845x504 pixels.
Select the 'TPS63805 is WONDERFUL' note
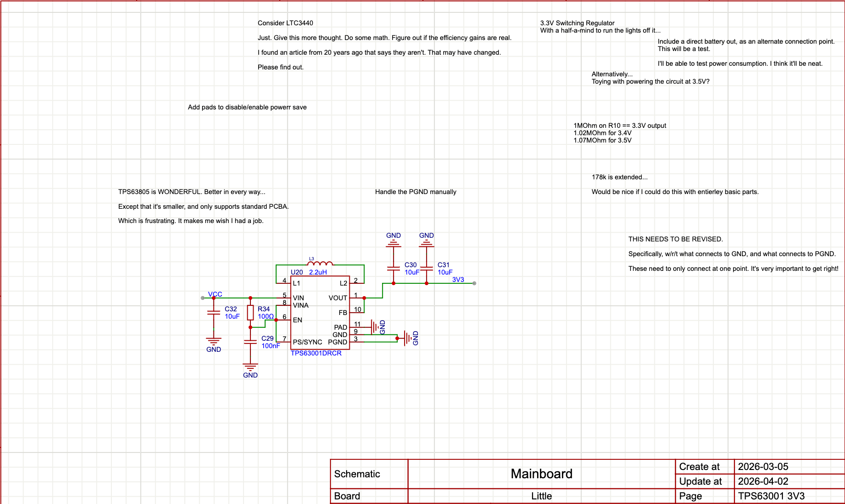click(192, 192)
